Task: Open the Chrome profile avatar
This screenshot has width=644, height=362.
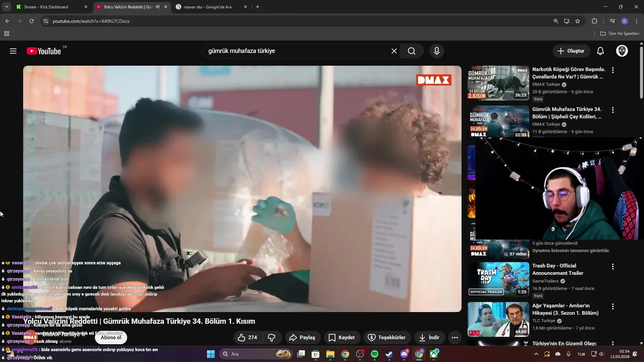Action: 624,21
